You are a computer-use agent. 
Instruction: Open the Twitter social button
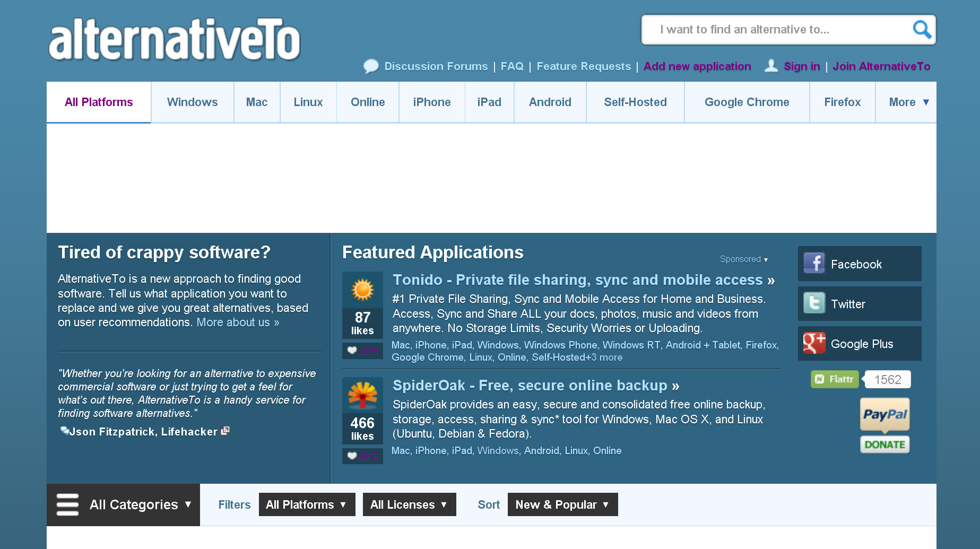click(x=860, y=303)
